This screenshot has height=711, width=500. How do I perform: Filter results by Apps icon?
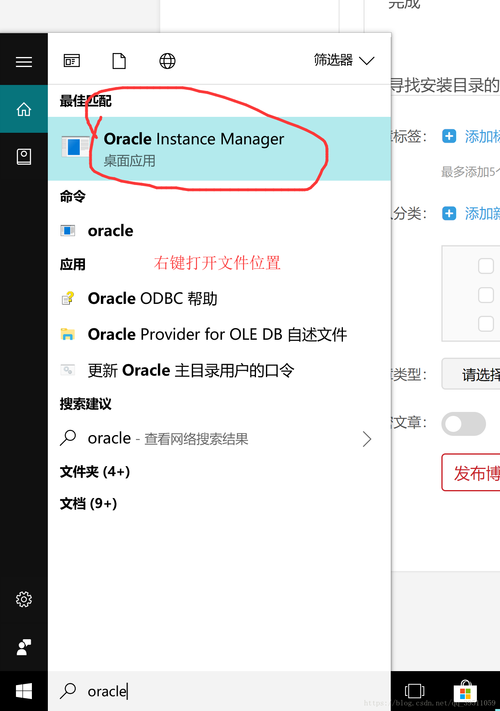[72, 61]
